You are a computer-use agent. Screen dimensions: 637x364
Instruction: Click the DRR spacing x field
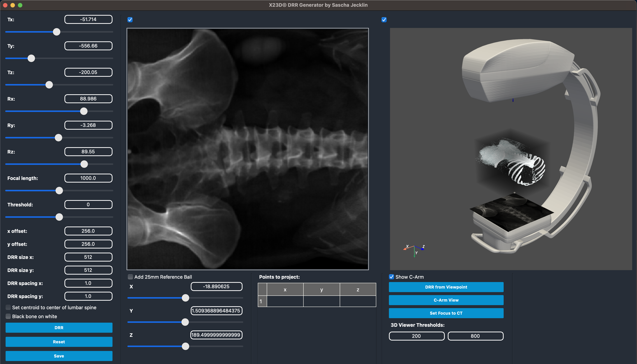(88, 283)
